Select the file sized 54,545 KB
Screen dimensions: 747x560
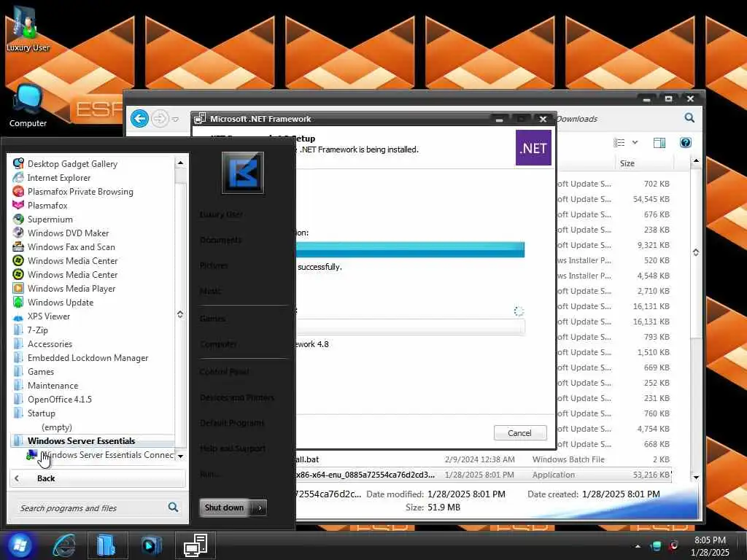[614, 199]
